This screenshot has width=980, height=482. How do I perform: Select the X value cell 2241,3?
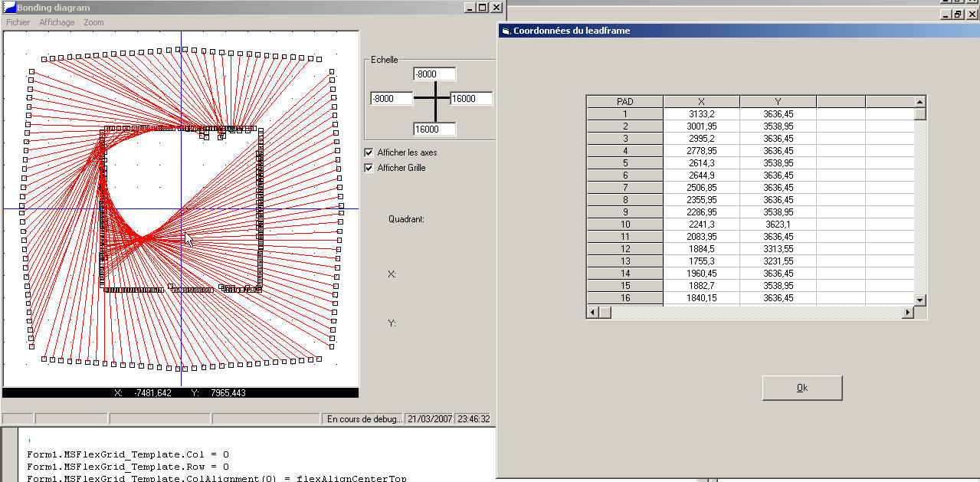pos(701,225)
